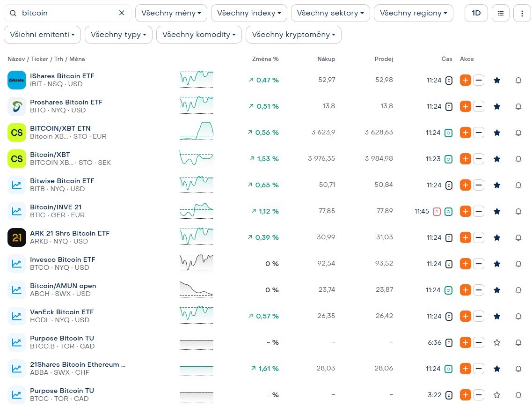Unfavorite VanEck Bitcoin ETF using its star
The height and width of the screenshot is (407, 532).
pyautogui.click(x=497, y=316)
